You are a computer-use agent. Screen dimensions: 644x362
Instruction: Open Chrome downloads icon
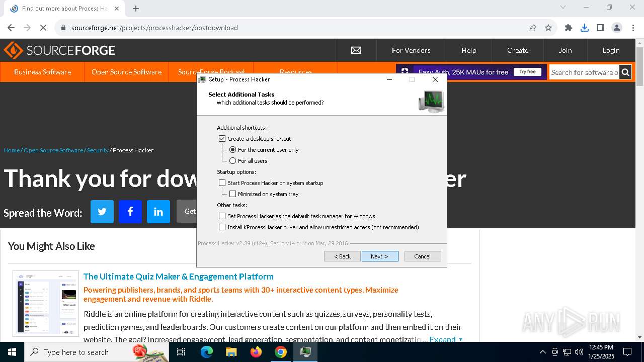[585, 28]
